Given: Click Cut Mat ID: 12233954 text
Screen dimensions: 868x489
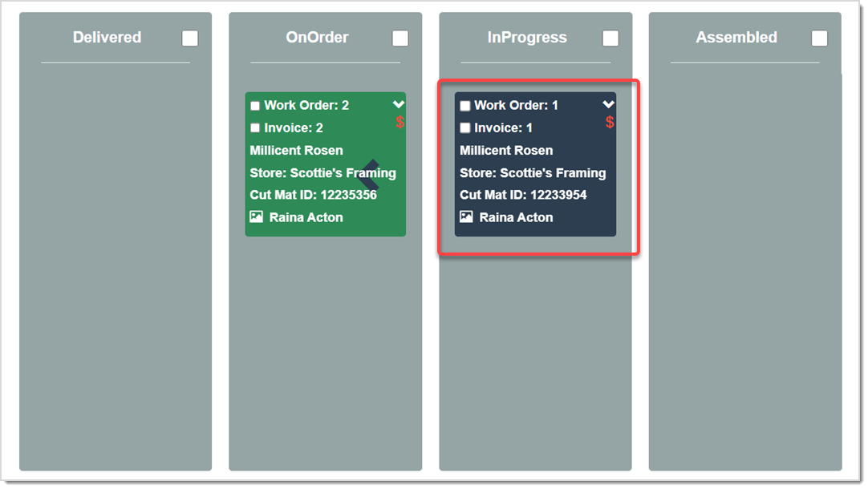Looking at the screenshot, I should point(523,195).
